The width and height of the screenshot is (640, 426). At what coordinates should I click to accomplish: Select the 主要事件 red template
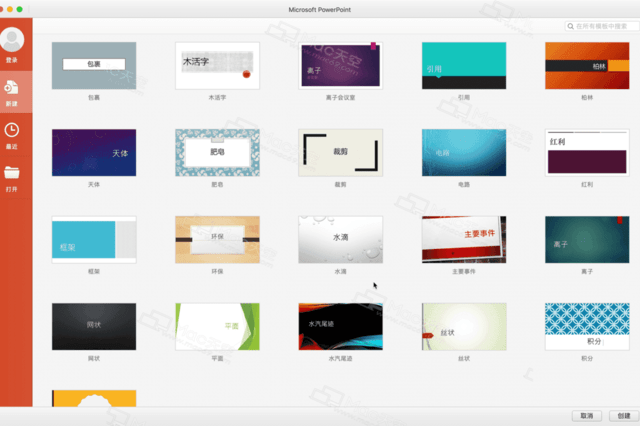pyautogui.click(x=464, y=239)
